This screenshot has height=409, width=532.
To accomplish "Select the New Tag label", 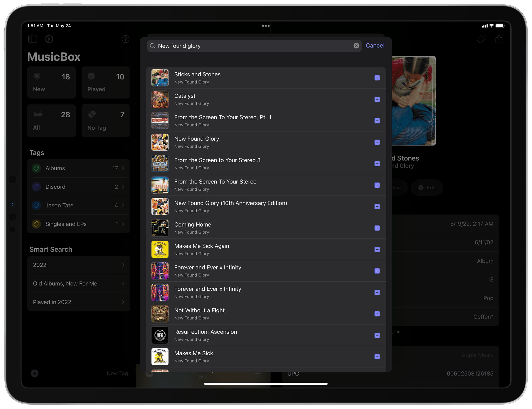I will (117, 373).
